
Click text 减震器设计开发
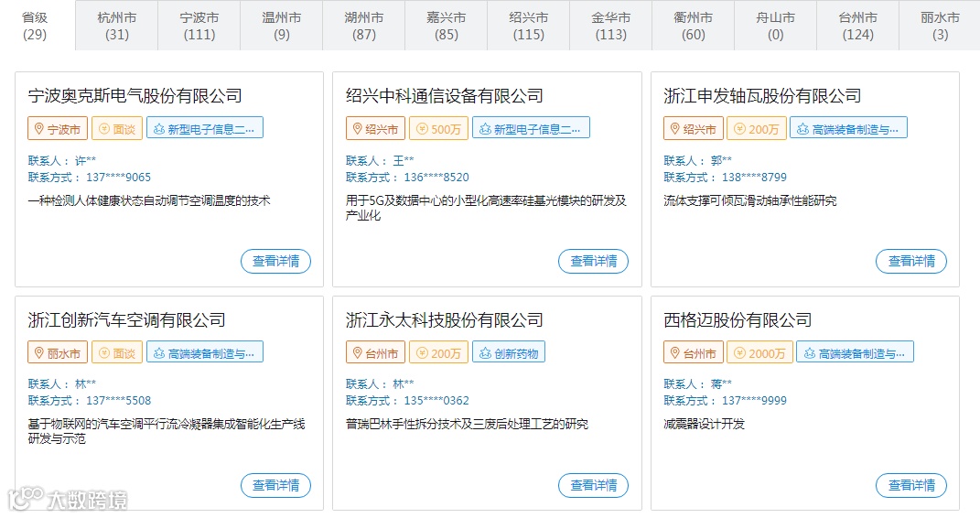[705, 424]
